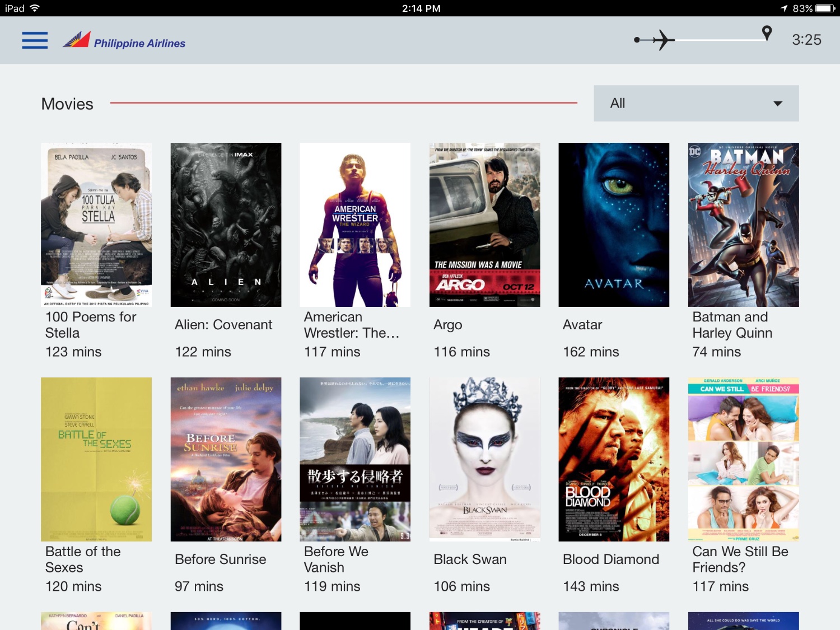This screenshot has height=630, width=840.
Task: Select the title Blood Diamond
Action: [x=611, y=559]
